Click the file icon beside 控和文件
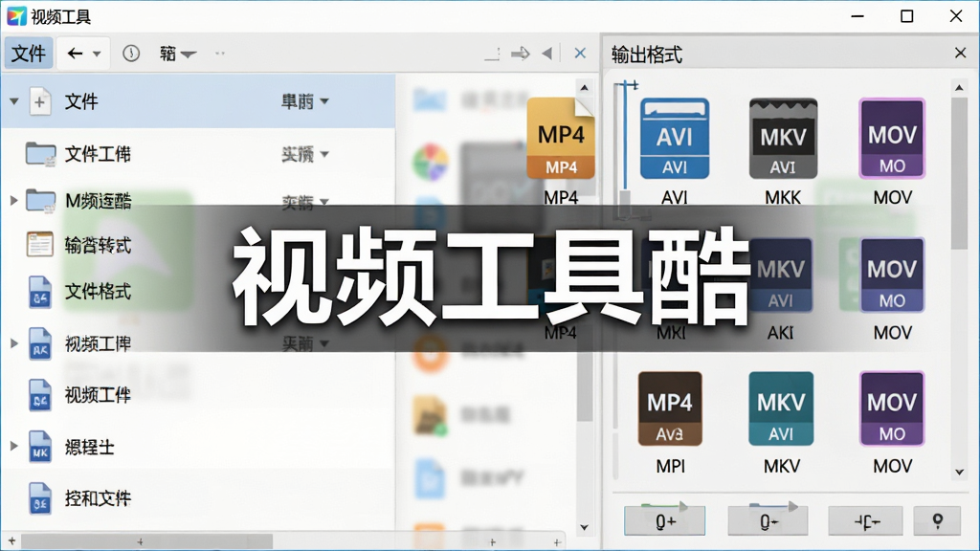980x551 pixels. pos(40,499)
